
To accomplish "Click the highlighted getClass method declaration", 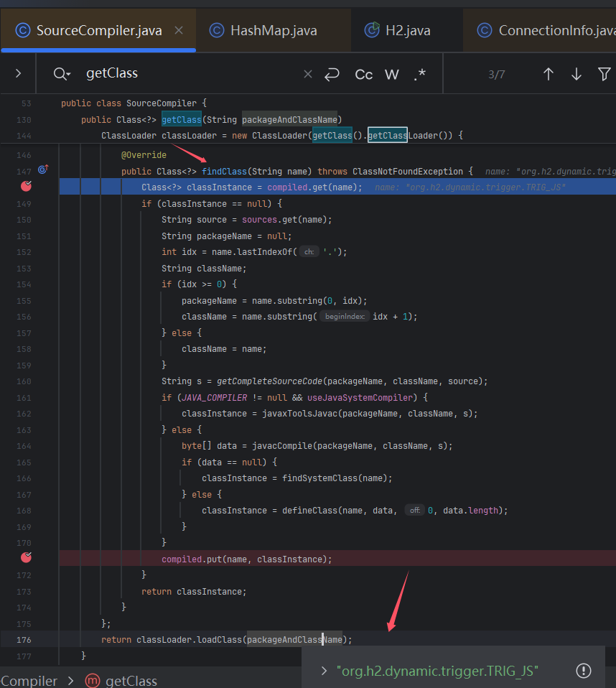I will (181, 119).
